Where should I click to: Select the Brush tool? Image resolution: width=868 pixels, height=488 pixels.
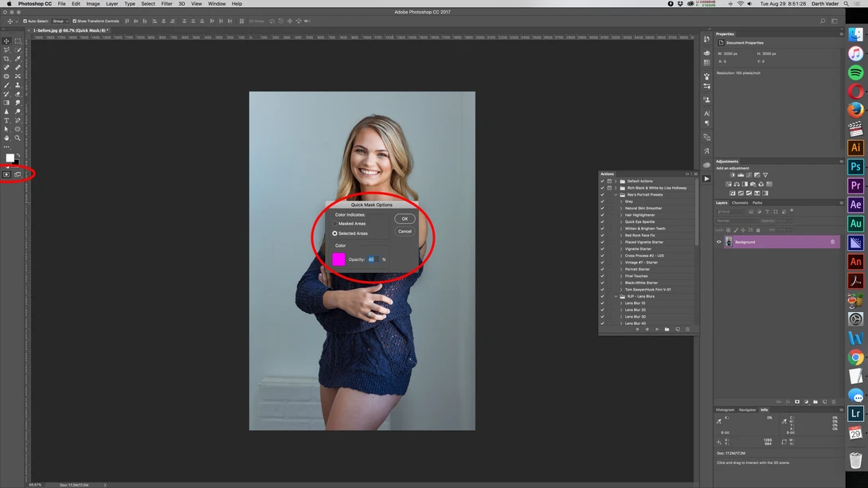point(6,85)
